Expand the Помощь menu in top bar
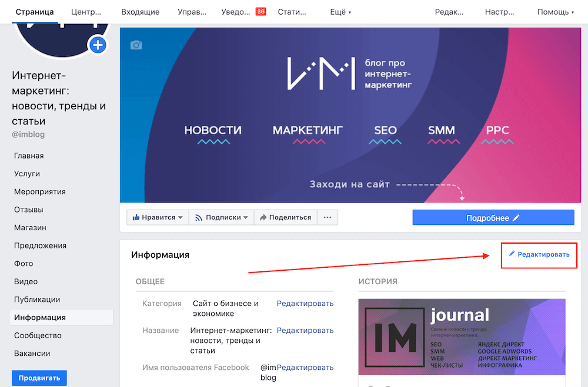Image resolution: width=588 pixels, height=387 pixels. [x=556, y=12]
